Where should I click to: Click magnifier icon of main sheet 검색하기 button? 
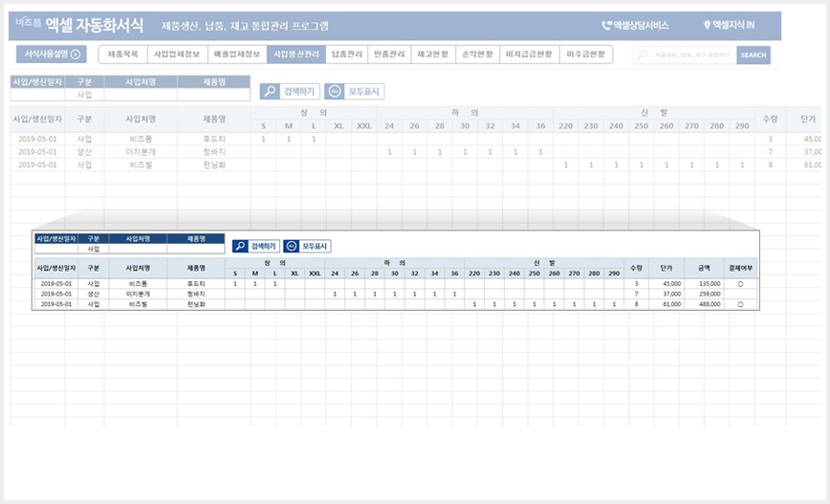pyautogui.click(x=270, y=91)
